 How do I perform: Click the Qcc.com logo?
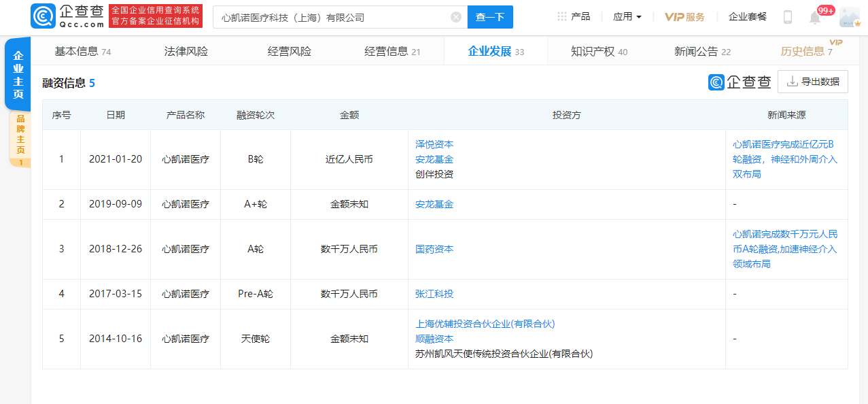coord(68,16)
